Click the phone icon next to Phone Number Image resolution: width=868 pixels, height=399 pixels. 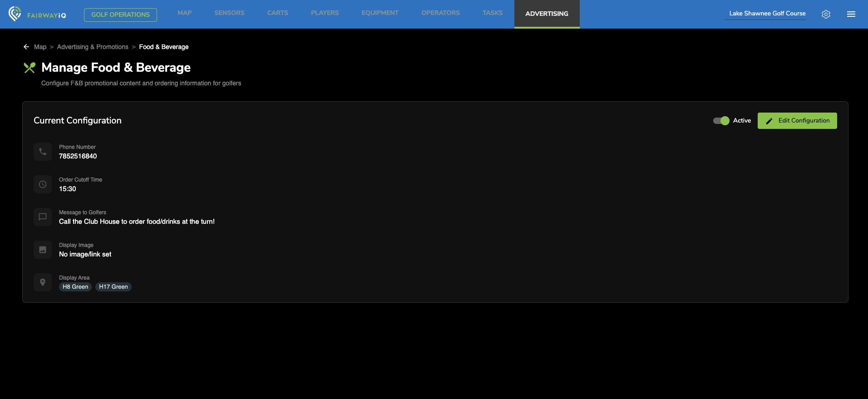[43, 152]
